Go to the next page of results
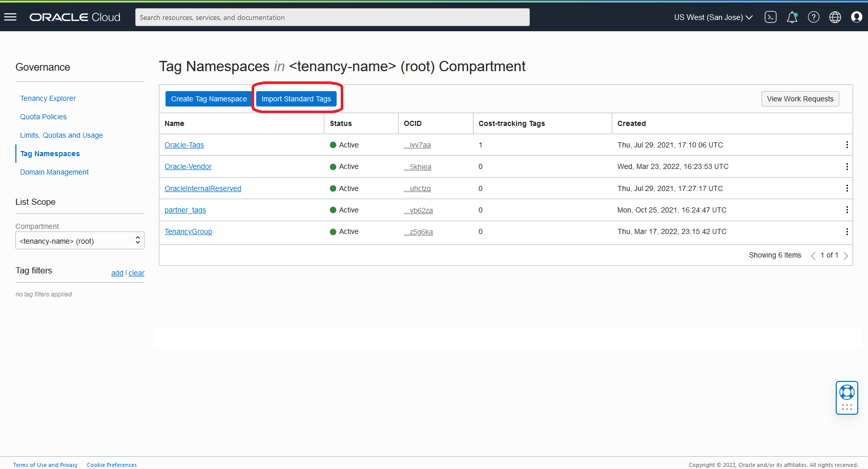 tap(846, 255)
